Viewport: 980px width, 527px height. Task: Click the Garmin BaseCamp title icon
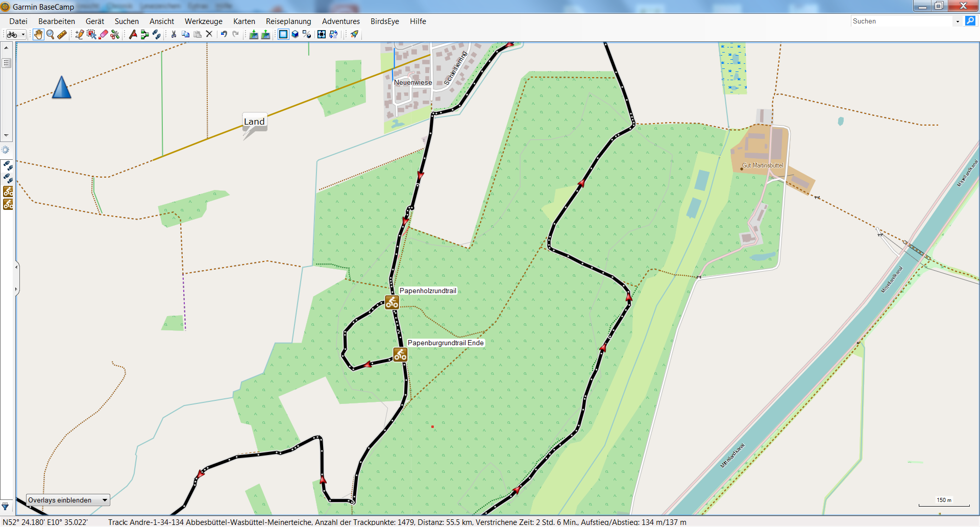[6, 7]
